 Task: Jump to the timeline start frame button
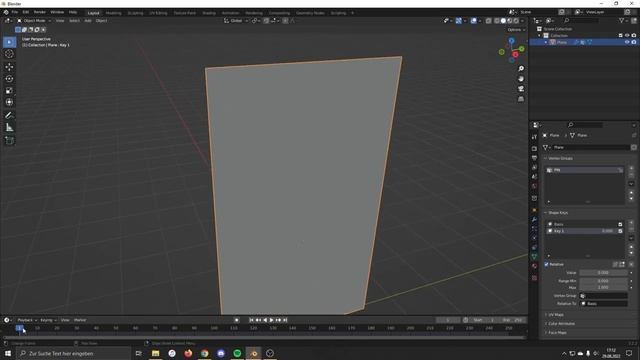point(251,320)
